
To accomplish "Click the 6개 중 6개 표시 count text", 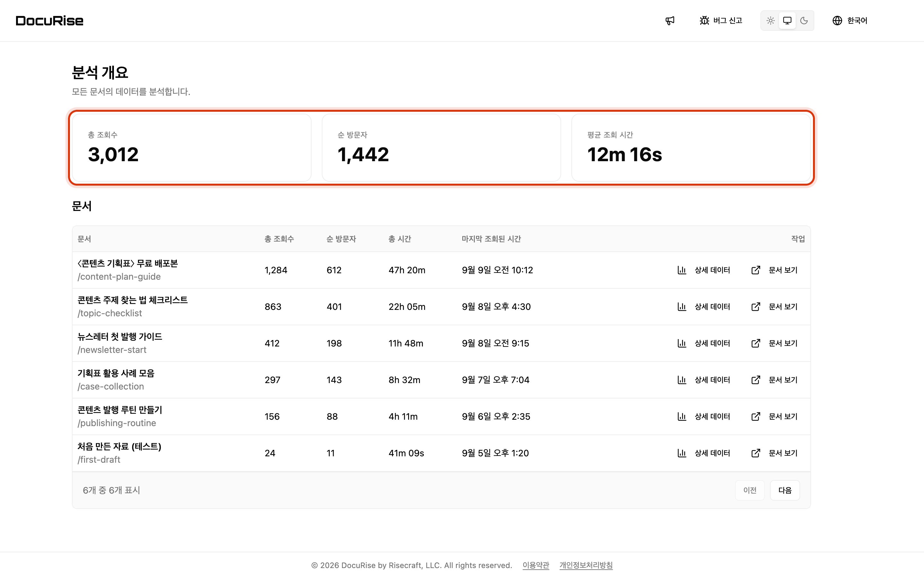I will [x=112, y=490].
